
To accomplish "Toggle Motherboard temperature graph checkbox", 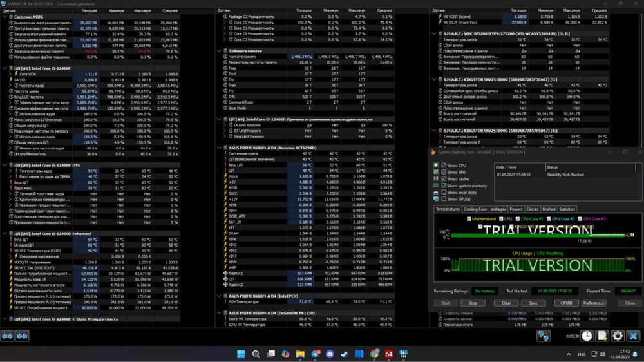I will tap(469, 219).
